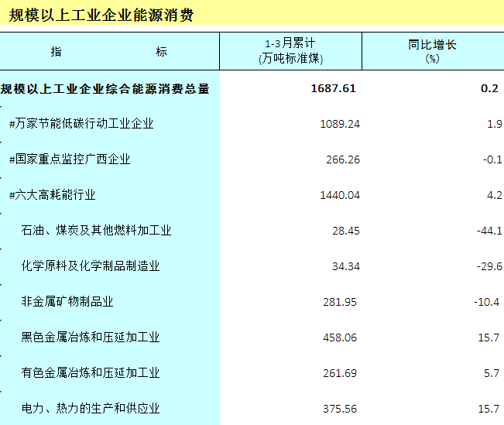504x425 pixels.
Task: Select the #国家重点监控广西企业 row label
Action: click(x=70, y=159)
